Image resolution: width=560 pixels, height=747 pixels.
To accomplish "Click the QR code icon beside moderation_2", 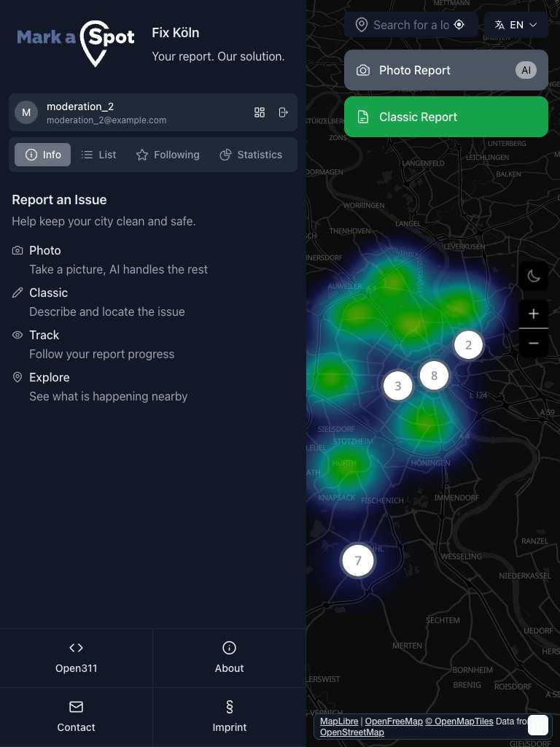I will point(260,112).
